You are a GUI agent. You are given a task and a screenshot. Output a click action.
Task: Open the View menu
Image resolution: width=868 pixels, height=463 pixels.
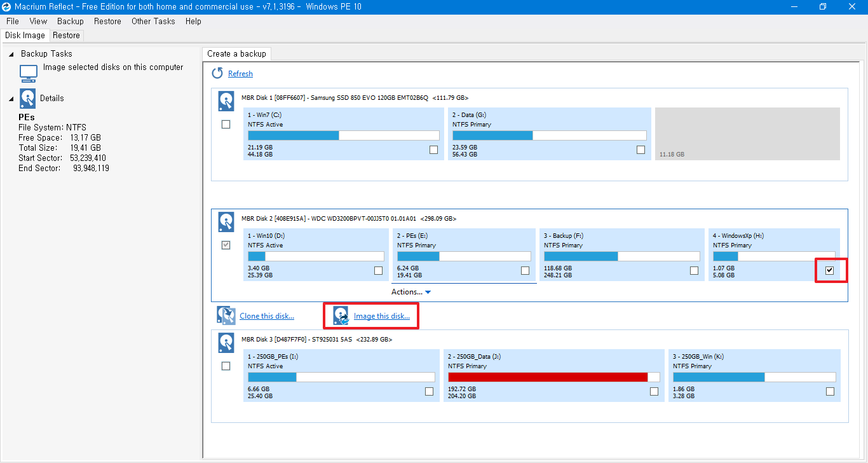[x=38, y=21]
